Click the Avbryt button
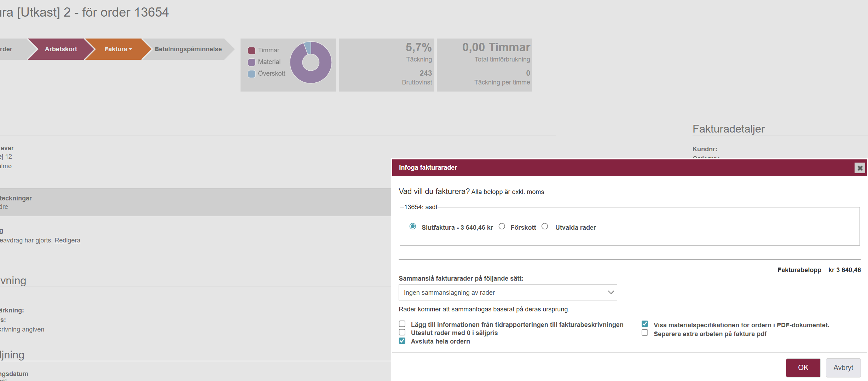The height and width of the screenshot is (381, 868). click(x=843, y=368)
